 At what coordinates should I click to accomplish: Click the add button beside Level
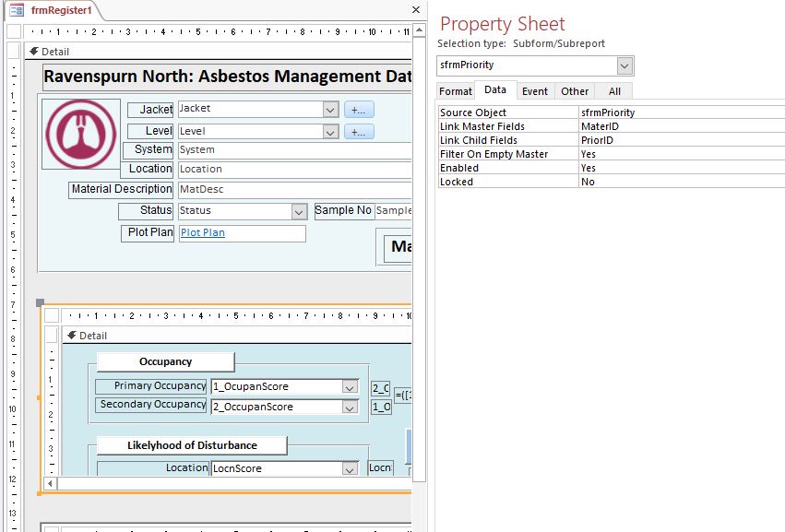tap(359, 132)
